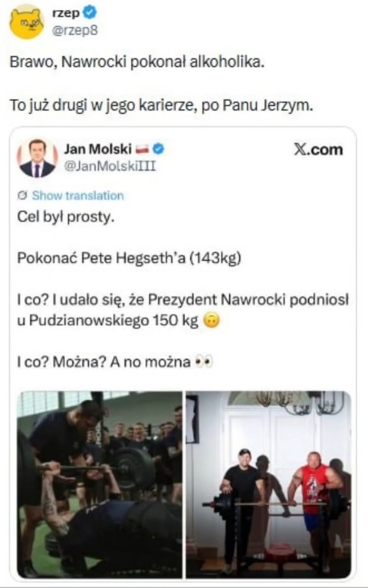The image size is (368, 588).
Task: Open the left bench press photo
Action: tap(100, 484)
